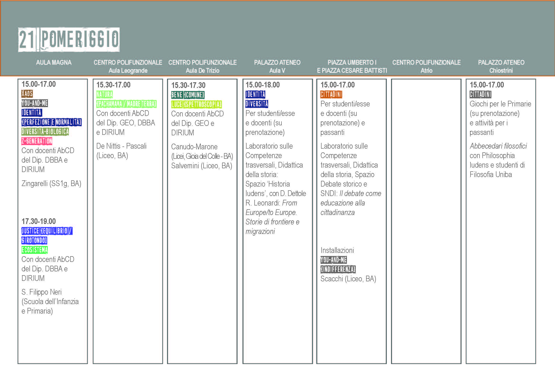Click the brown XAOS tag
The image size is (555, 392).
(27, 94)
